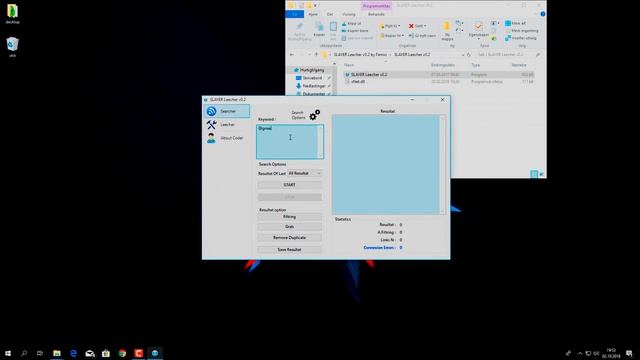Screen dimensions: 640x360
Task: Open the Hjem tab in Explorer
Action: point(313,14)
